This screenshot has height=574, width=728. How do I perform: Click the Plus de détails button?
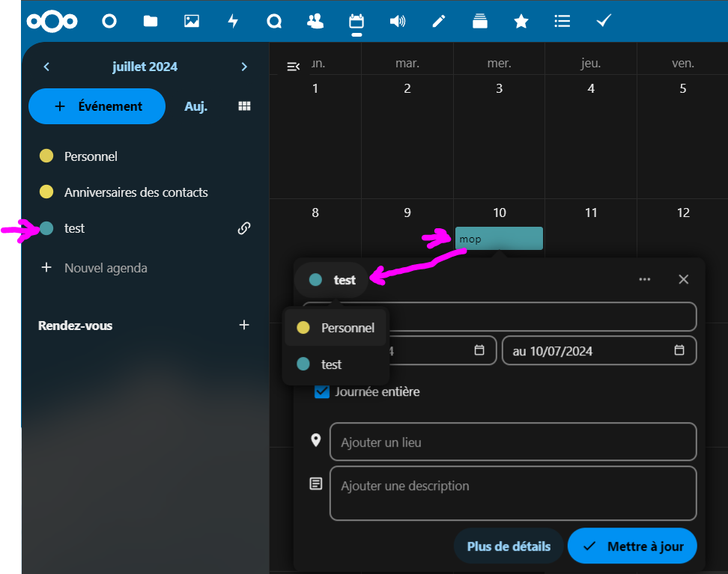click(509, 546)
